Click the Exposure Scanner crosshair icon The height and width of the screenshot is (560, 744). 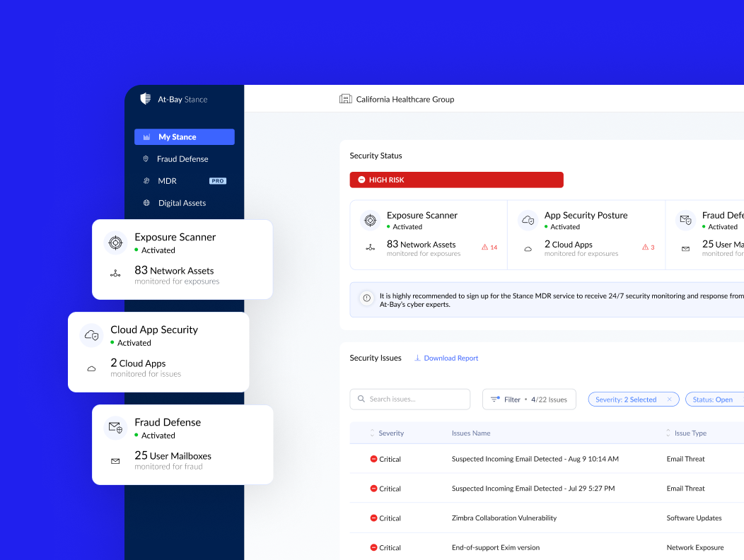click(370, 220)
